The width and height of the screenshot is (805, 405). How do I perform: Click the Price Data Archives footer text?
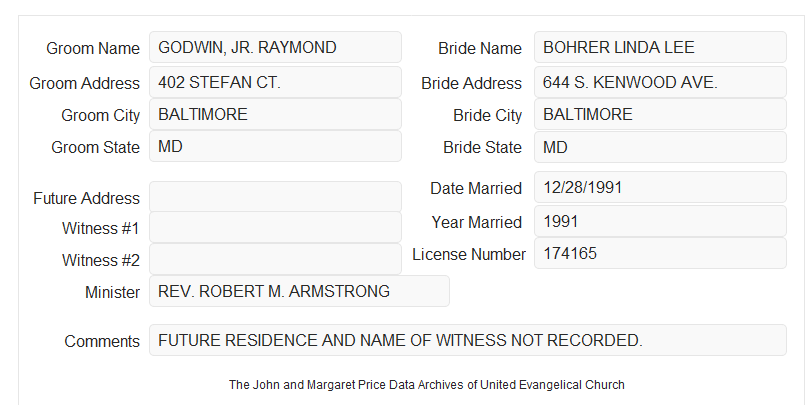tap(427, 384)
